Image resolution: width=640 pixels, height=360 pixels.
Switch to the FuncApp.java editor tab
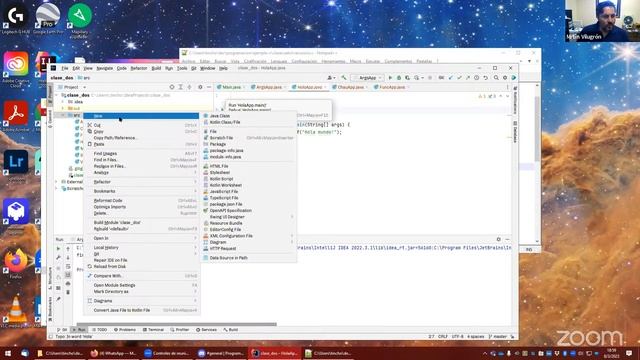pyautogui.click(x=392, y=87)
